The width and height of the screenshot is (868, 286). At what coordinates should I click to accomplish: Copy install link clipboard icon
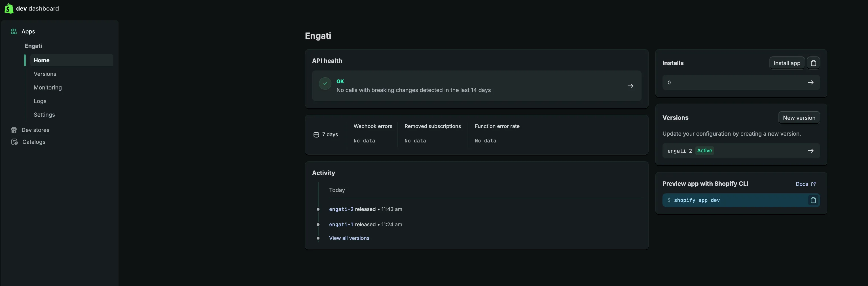813,63
